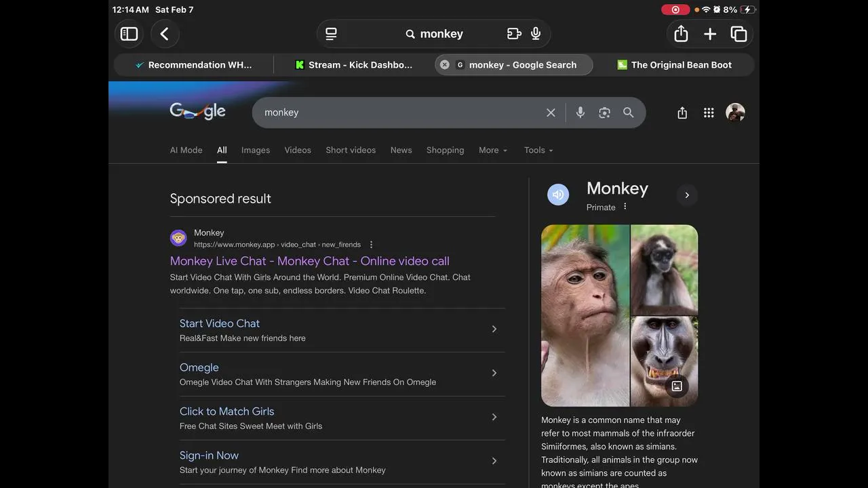Image resolution: width=868 pixels, height=488 pixels.
Task: Tap the screen recording indicator in status bar
Action: point(675,9)
